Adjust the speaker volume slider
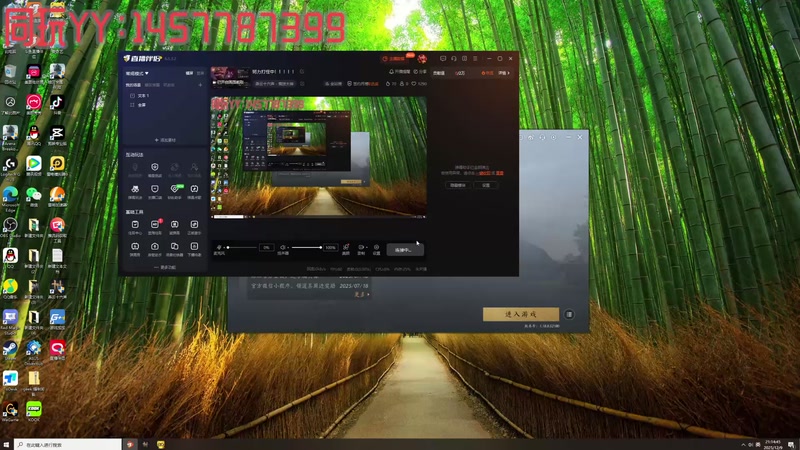 click(x=306, y=247)
